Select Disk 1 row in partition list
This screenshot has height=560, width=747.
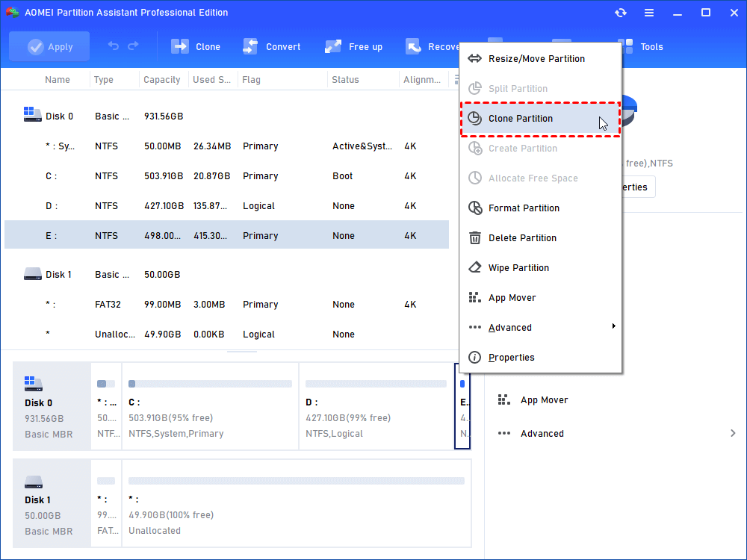227,275
